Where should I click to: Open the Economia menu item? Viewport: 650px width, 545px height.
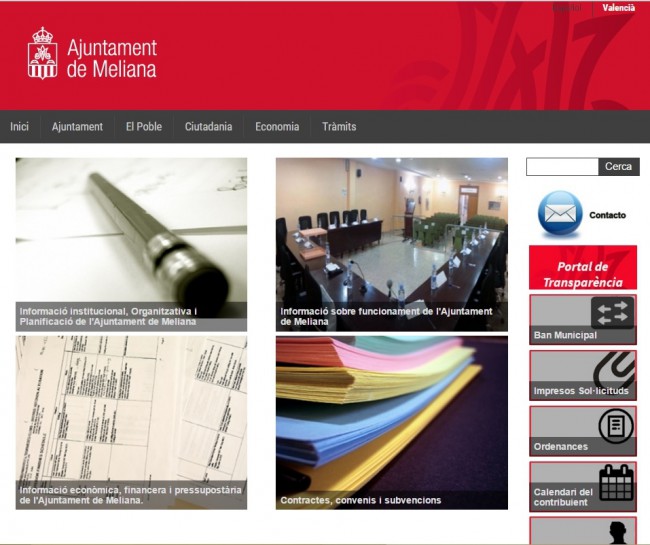click(x=277, y=127)
